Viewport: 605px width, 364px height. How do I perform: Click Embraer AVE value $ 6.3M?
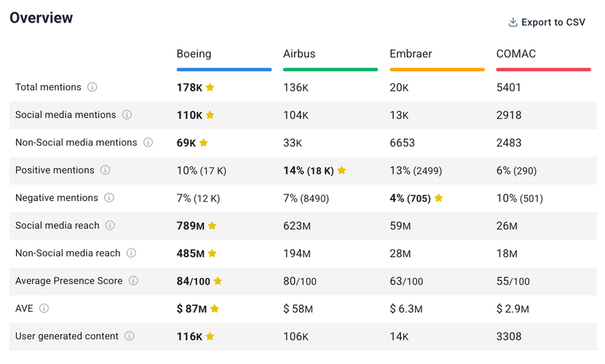click(x=406, y=309)
